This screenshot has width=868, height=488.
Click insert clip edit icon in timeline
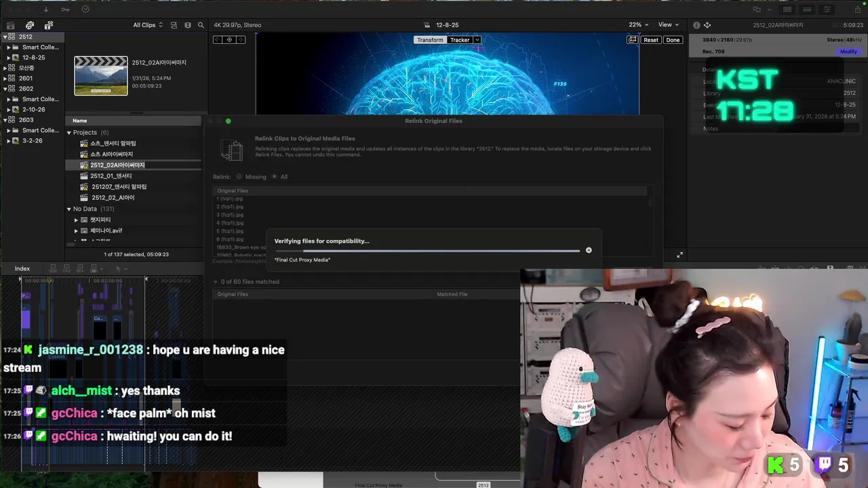(x=66, y=268)
